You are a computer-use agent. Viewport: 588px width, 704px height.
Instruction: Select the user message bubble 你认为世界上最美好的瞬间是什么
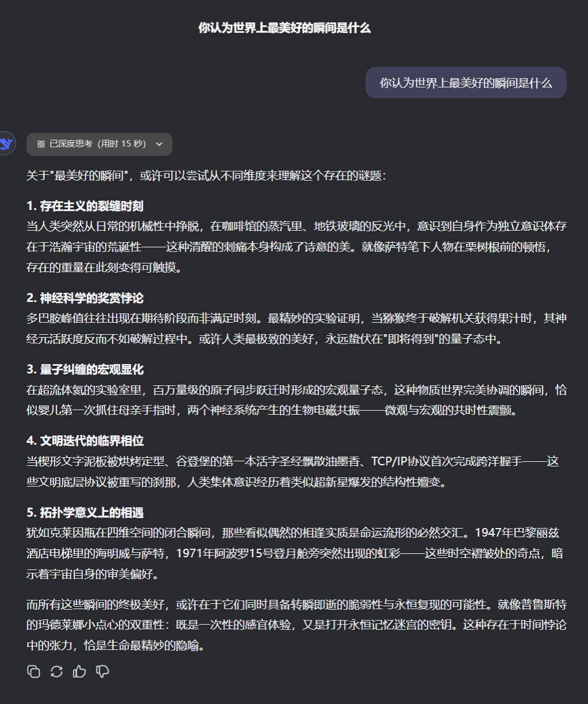pyautogui.click(x=465, y=83)
